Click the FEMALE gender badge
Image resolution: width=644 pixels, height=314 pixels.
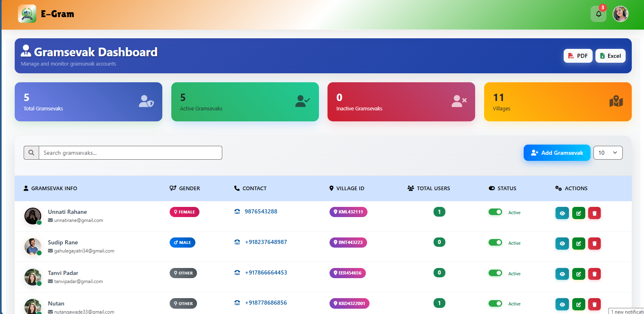pyautogui.click(x=184, y=212)
